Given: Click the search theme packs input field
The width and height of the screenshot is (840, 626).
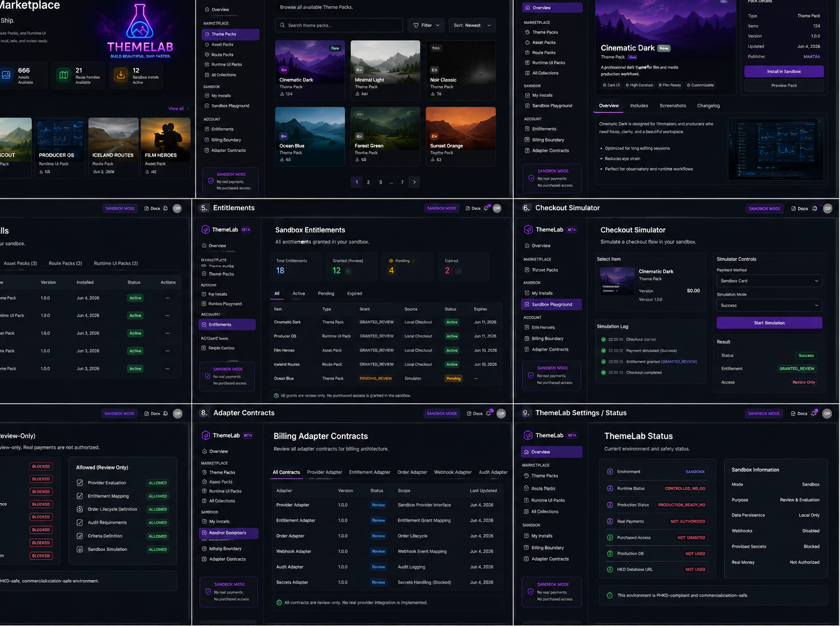Looking at the screenshot, I should [x=339, y=25].
